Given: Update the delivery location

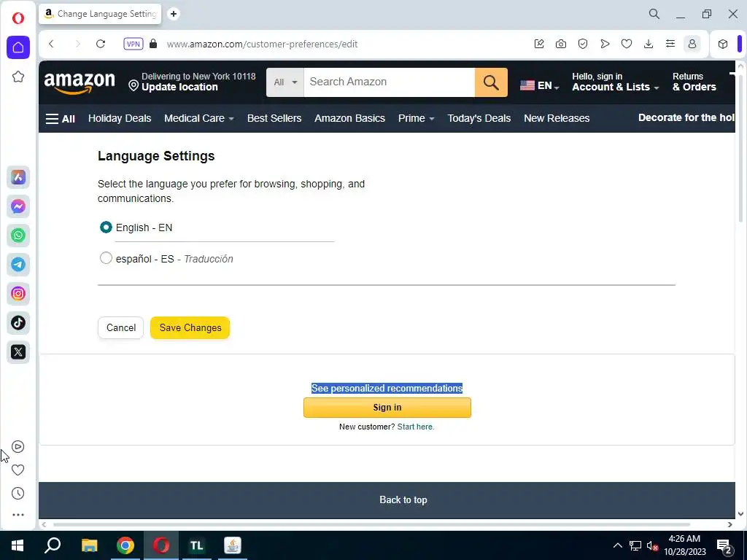Looking at the screenshot, I should click(x=192, y=82).
